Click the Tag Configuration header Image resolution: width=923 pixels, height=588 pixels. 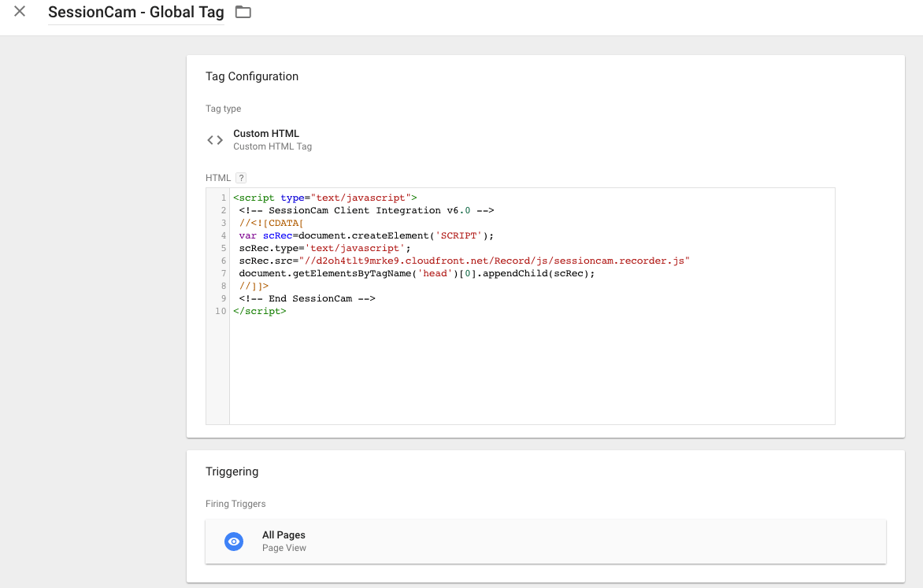click(x=251, y=76)
